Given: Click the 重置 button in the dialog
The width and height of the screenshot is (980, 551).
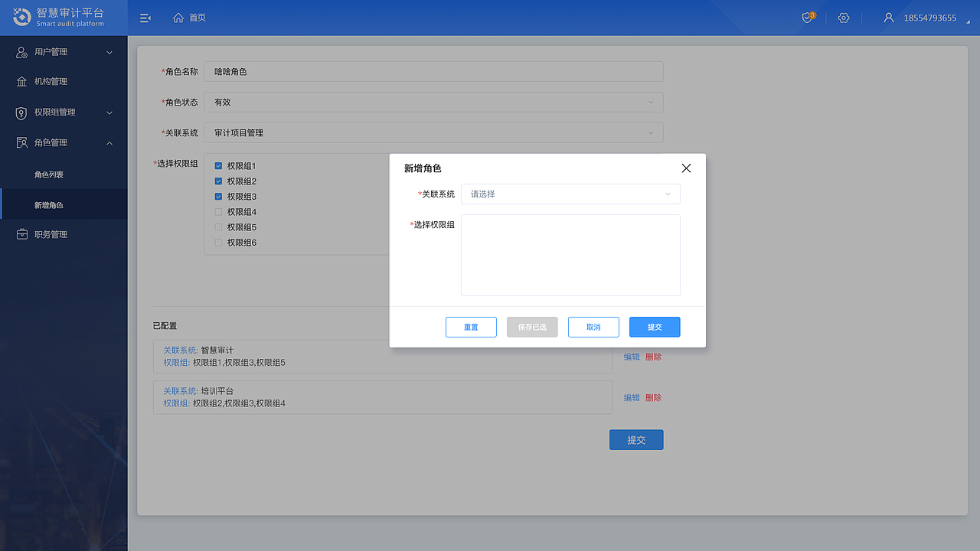Looking at the screenshot, I should pyautogui.click(x=471, y=327).
